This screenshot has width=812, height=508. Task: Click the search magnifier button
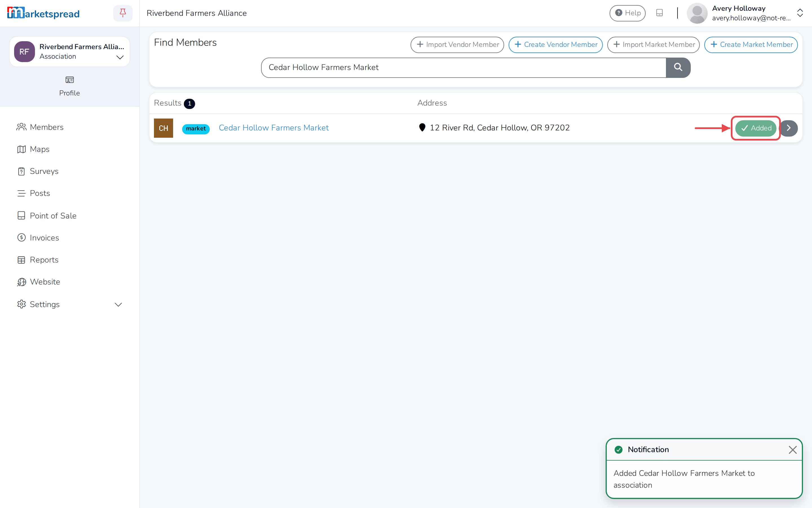(x=678, y=67)
